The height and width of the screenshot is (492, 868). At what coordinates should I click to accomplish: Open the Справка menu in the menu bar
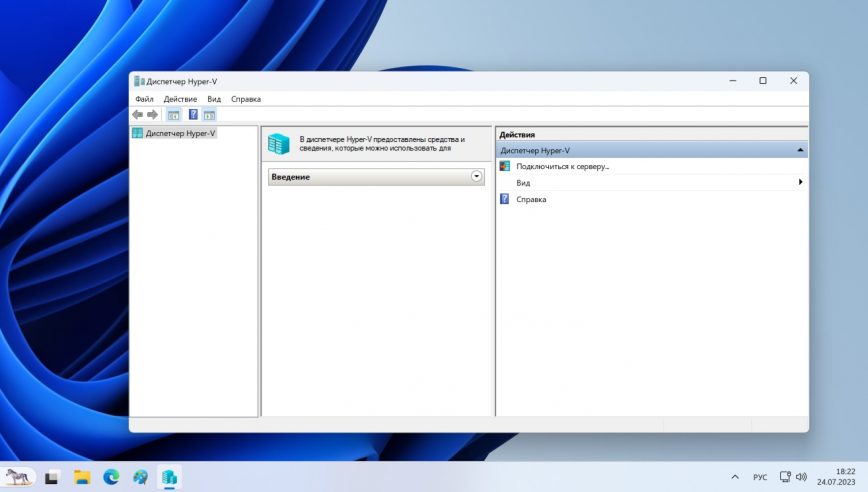(246, 99)
